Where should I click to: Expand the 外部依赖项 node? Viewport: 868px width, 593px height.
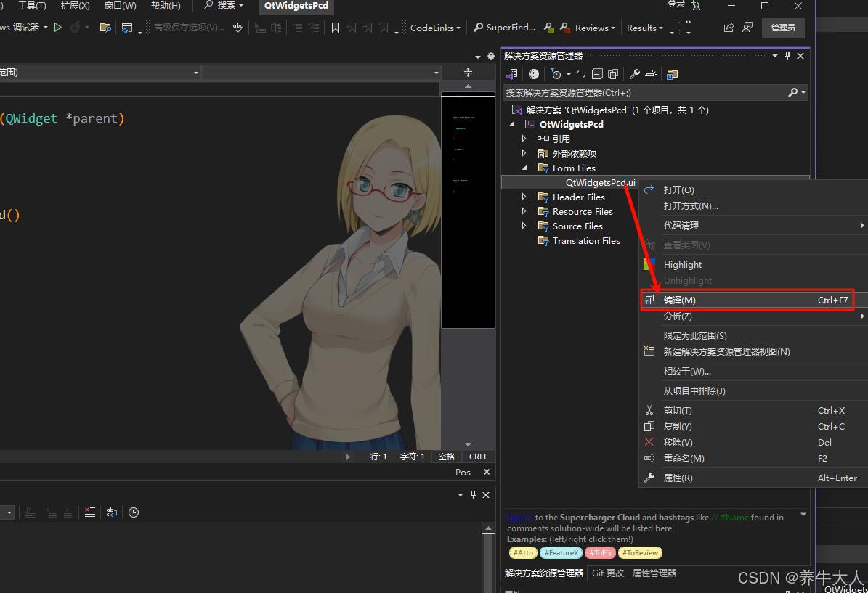(524, 152)
